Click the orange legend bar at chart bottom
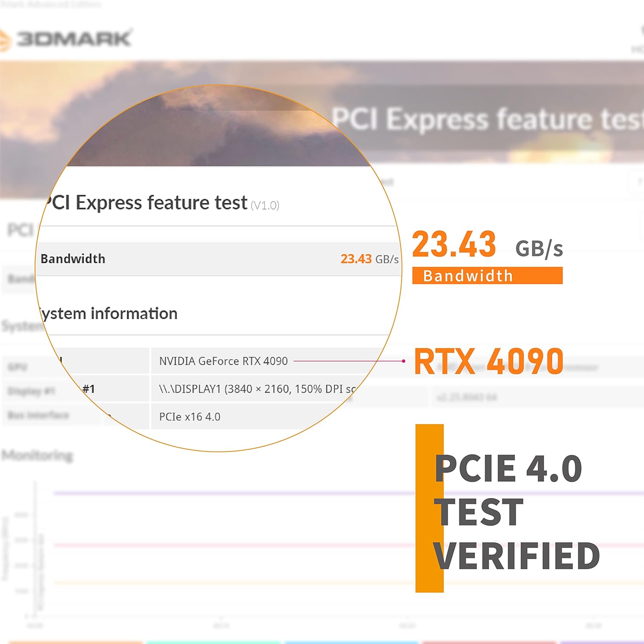The image size is (644, 644). [75, 642]
